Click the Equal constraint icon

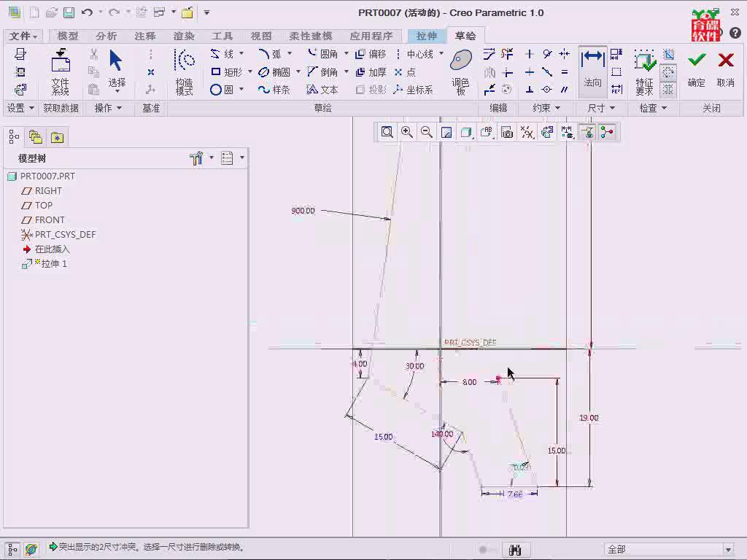click(565, 72)
